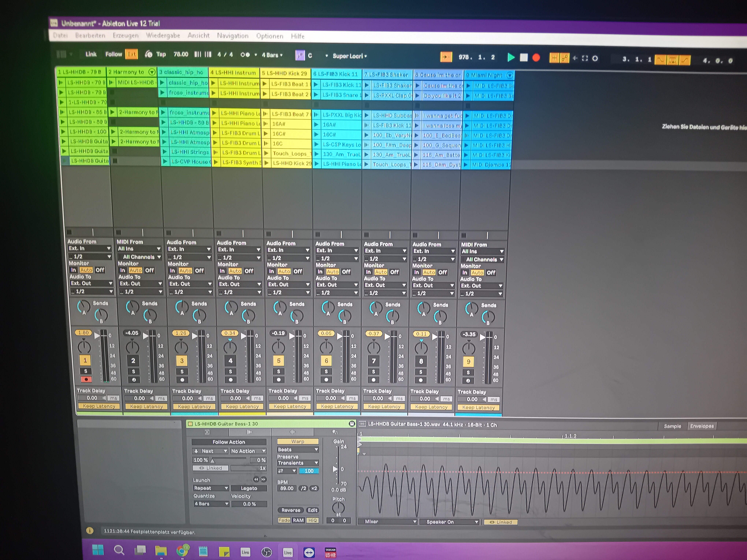This screenshot has width=747, height=560.
Task: Click the red Arrangement Record button
Action: point(536,58)
